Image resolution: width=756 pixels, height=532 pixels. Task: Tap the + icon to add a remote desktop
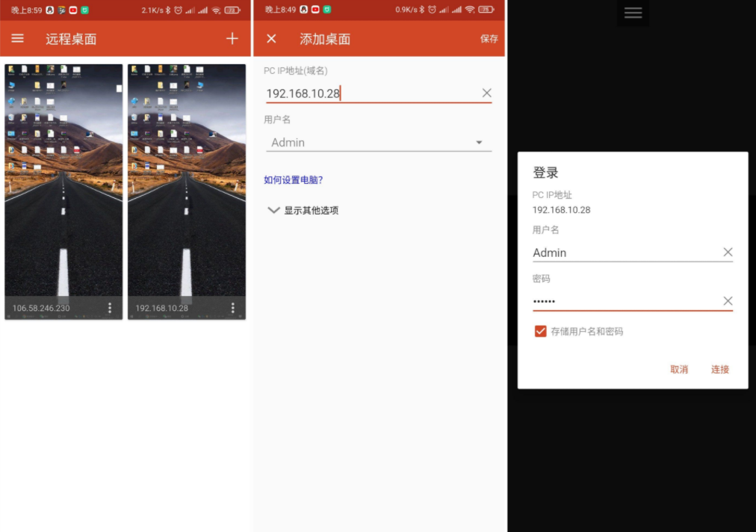(x=232, y=38)
